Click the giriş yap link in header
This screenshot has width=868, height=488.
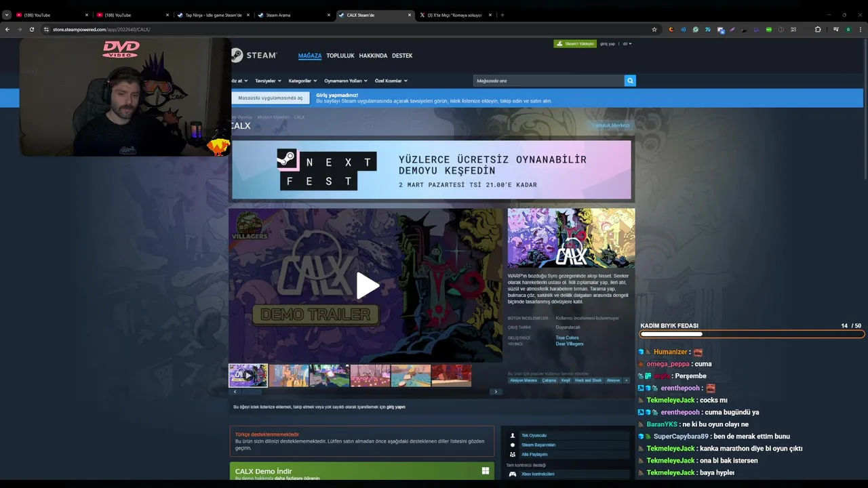coord(608,43)
